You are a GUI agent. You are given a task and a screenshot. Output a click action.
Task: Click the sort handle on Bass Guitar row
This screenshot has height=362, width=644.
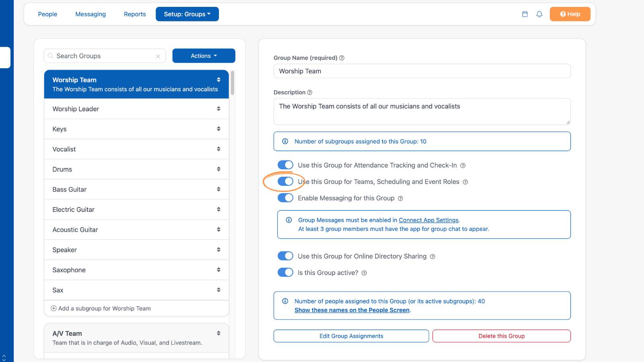click(219, 189)
